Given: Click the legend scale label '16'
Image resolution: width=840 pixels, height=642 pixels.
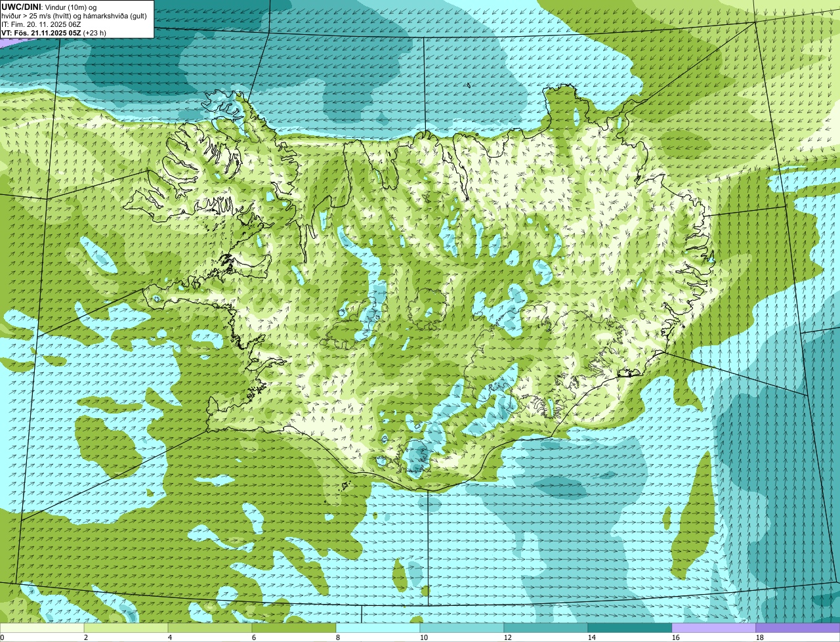Looking at the screenshot, I should pos(676,637).
